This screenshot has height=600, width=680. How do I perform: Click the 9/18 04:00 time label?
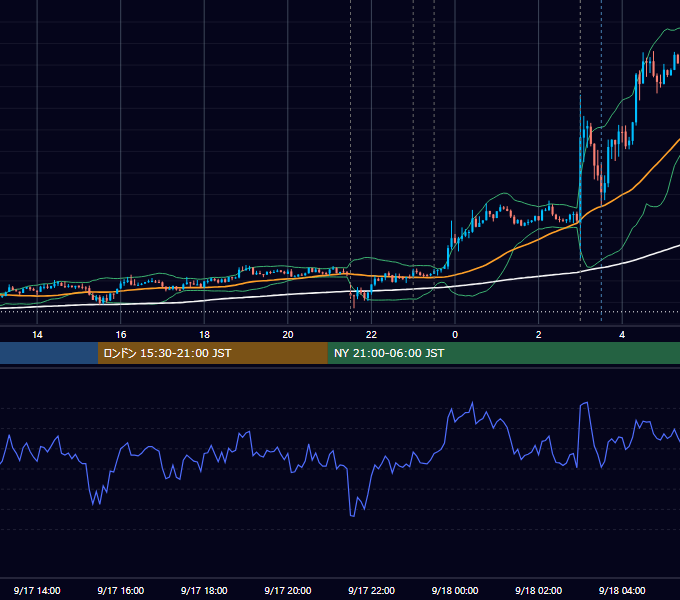click(x=622, y=590)
